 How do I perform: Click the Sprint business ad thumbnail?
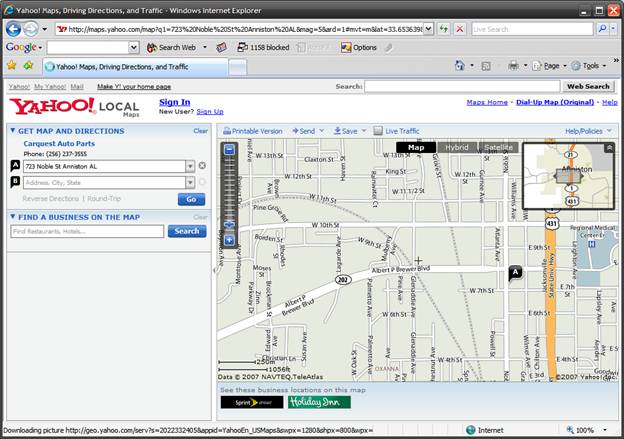coord(252,402)
